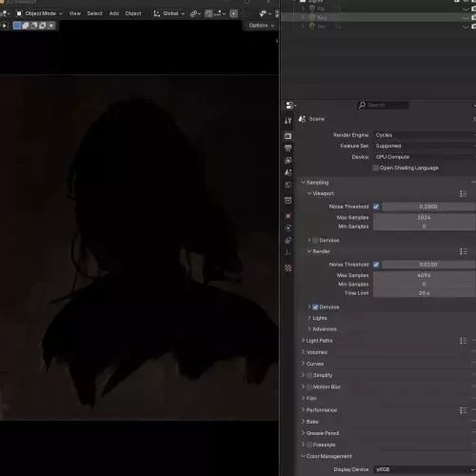Screen dimensions: 476x476
Task: Open the viewport Options popover
Action: [261, 26]
